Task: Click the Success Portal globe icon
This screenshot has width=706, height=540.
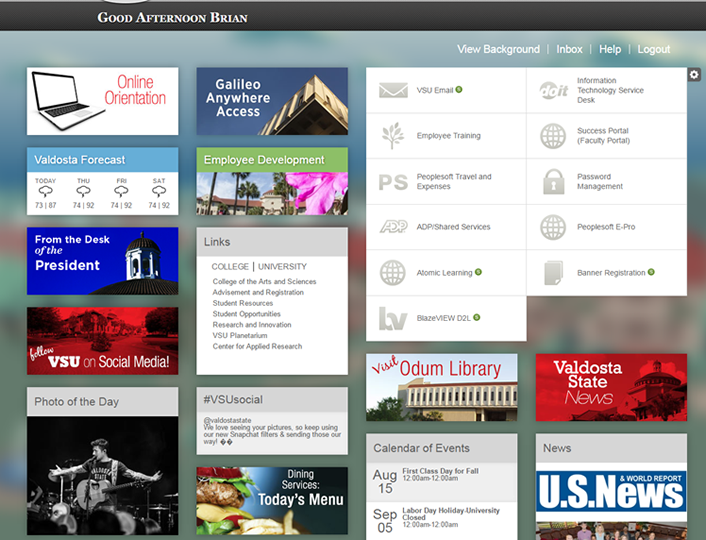Action: [x=553, y=136]
